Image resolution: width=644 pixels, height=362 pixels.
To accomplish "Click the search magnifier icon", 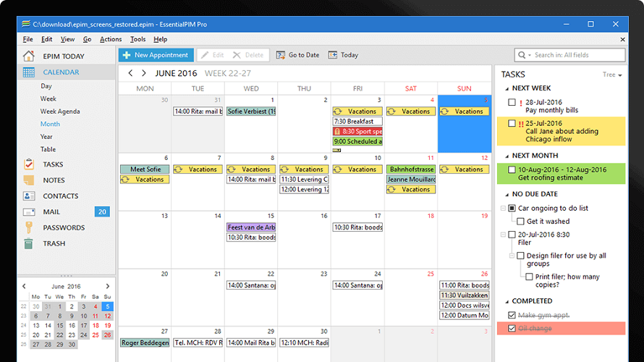I will [x=522, y=54].
